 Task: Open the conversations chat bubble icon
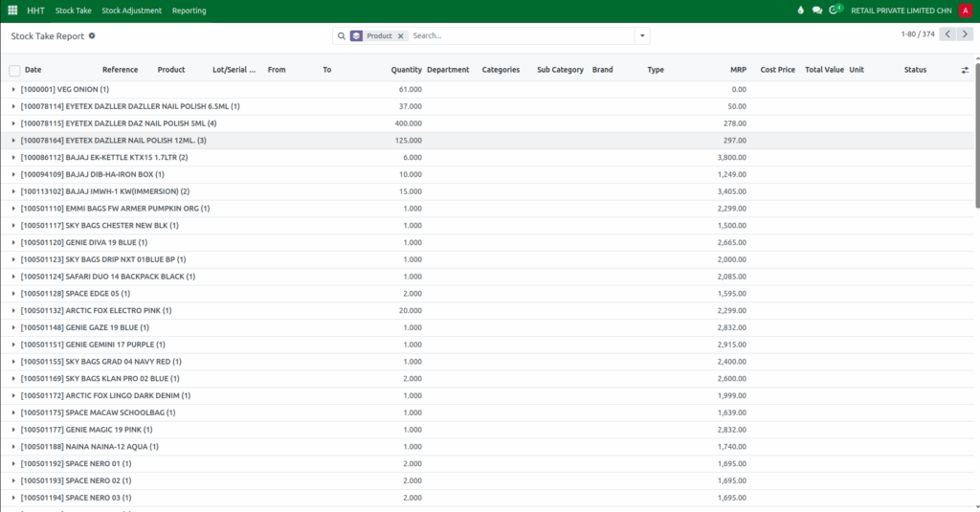[817, 11]
